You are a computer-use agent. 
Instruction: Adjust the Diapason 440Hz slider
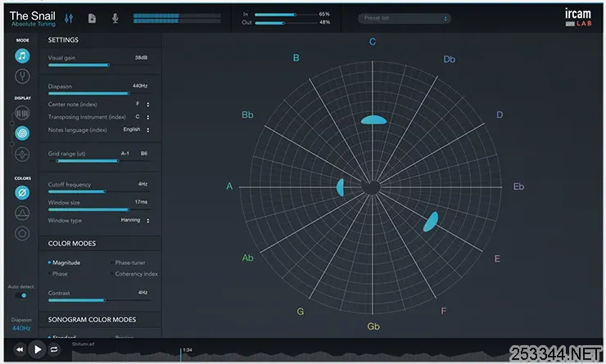(x=99, y=93)
